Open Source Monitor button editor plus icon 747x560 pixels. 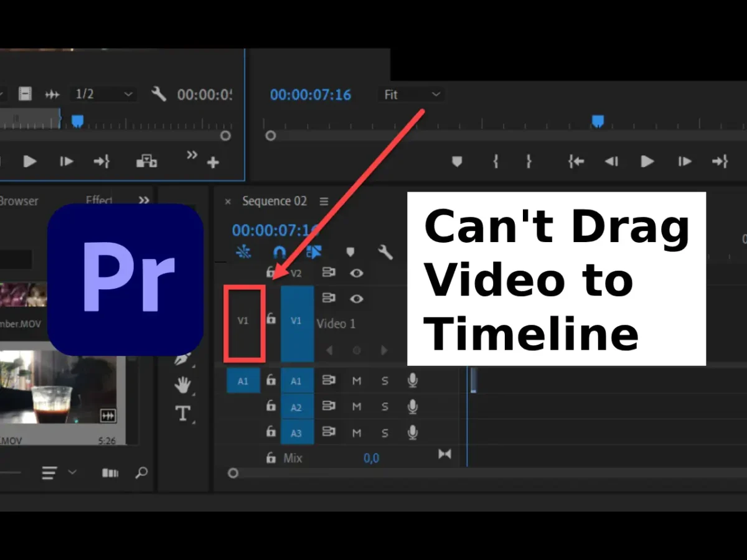click(213, 163)
